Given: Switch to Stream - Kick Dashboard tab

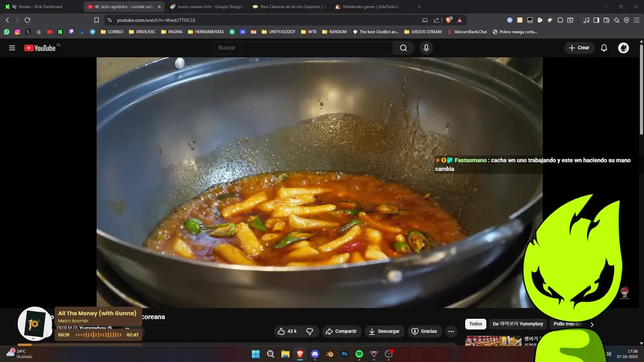Looking at the screenshot, I should [41, 7].
